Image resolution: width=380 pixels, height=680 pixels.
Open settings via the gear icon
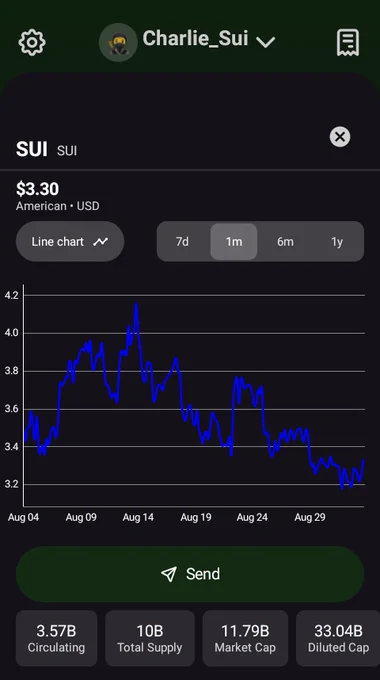pyautogui.click(x=32, y=42)
